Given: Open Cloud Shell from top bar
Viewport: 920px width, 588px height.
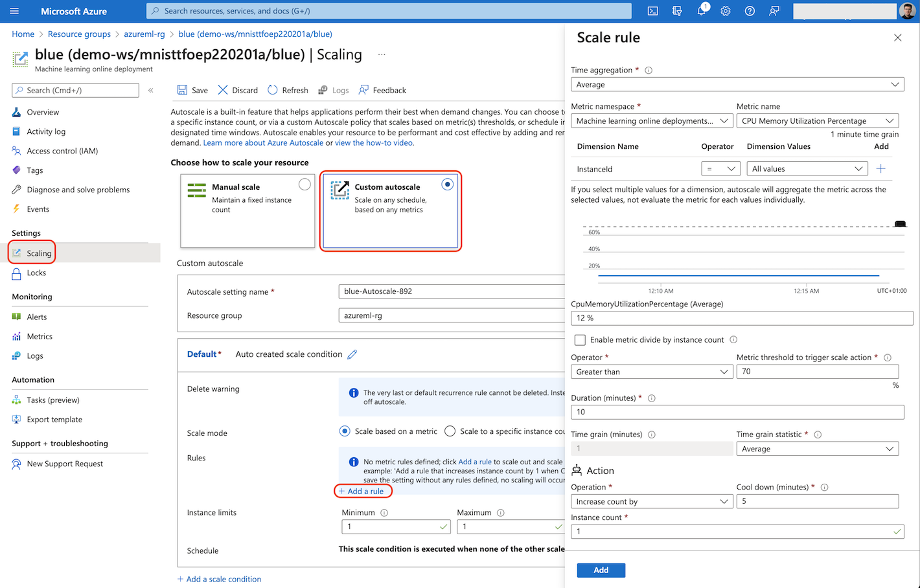Looking at the screenshot, I should tap(653, 11).
